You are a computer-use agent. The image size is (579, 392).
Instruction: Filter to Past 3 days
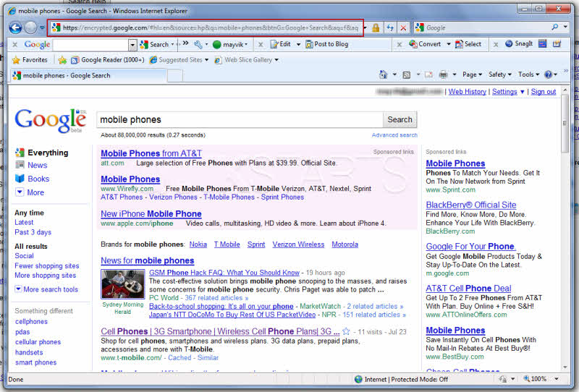click(x=33, y=232)
